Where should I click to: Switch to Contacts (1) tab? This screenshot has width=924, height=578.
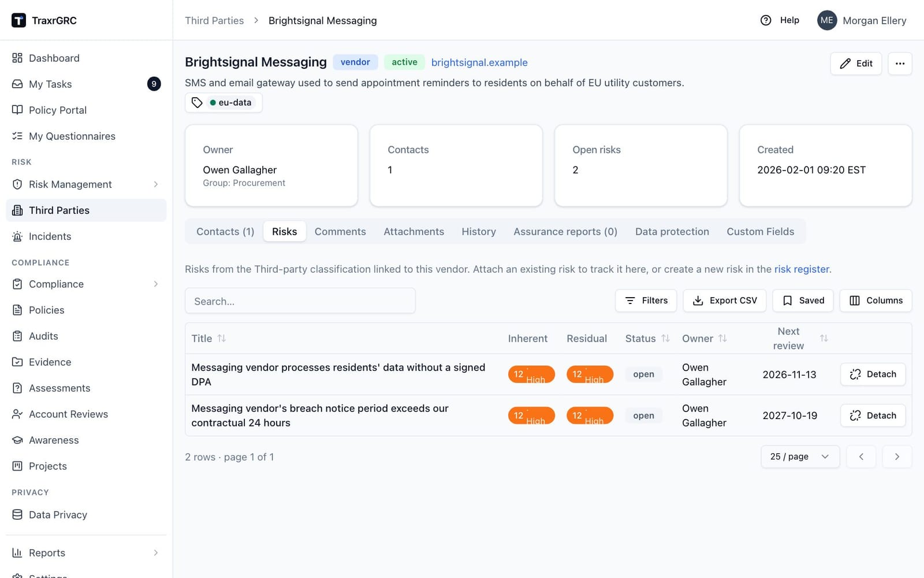(x=225, y=231)
